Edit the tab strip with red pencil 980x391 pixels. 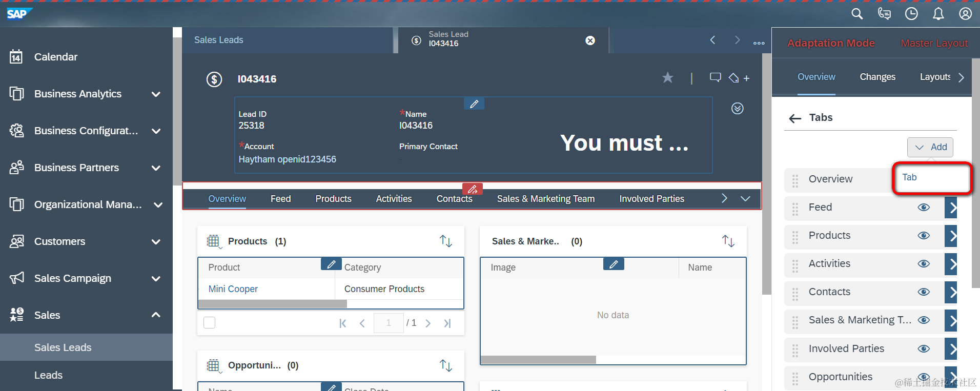[x=473, y=189]
